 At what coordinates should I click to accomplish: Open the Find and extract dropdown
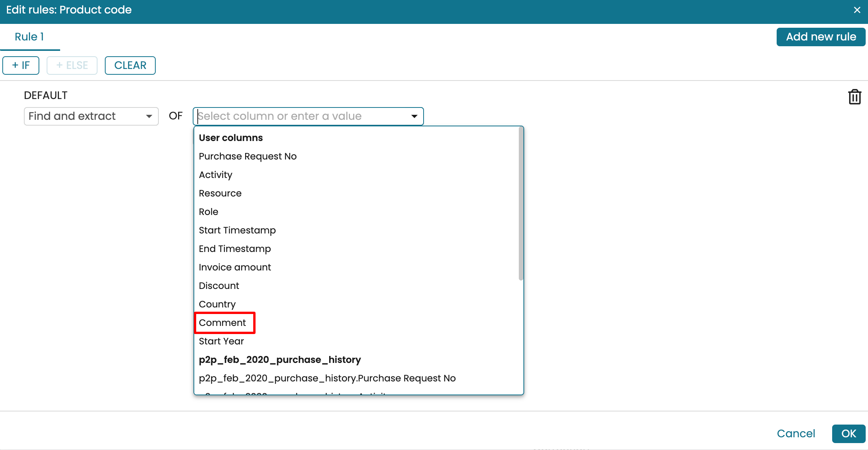[91, 116]
